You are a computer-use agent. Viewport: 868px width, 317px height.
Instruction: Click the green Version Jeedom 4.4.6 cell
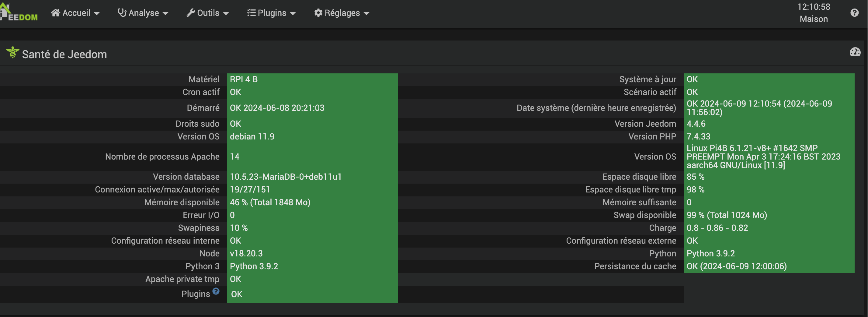(x=768, y=124)
